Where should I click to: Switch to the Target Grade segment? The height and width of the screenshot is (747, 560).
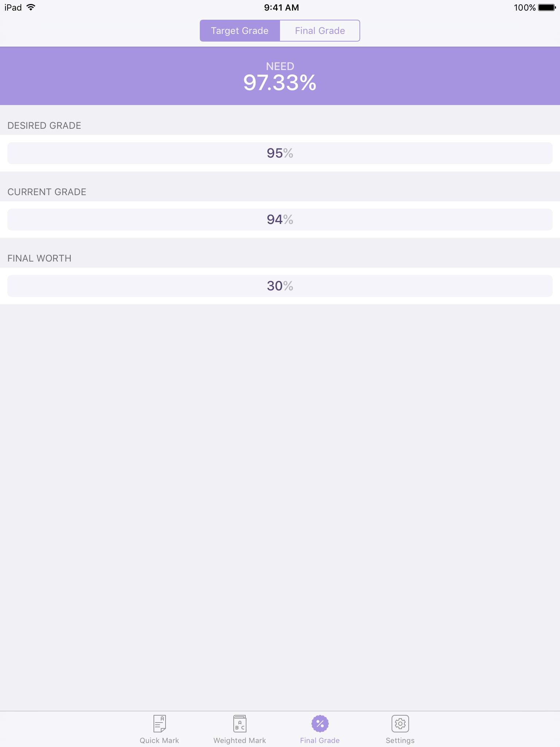pos(240,31)
